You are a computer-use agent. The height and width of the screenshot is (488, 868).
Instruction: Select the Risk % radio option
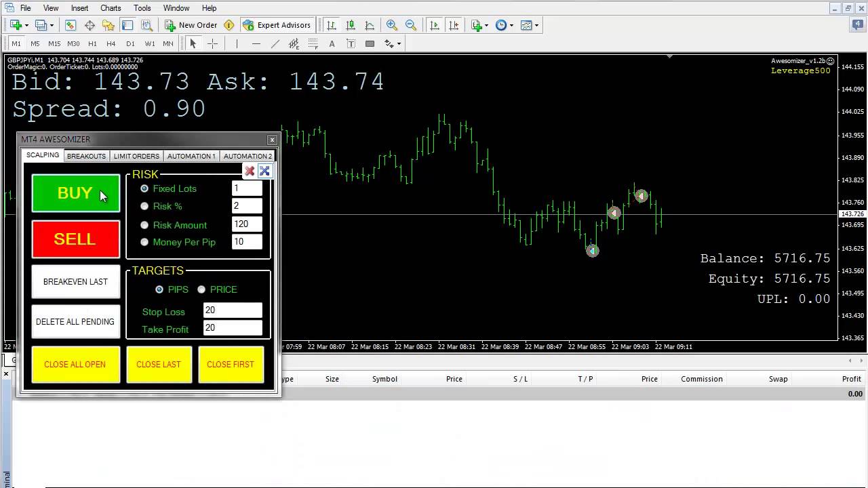(x=144, y=206)
